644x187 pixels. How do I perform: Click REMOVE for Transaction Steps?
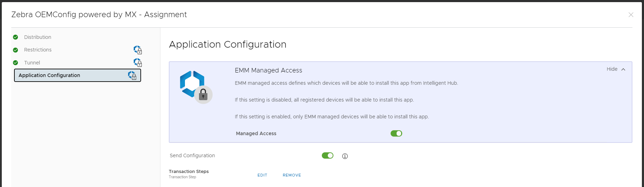292,175
